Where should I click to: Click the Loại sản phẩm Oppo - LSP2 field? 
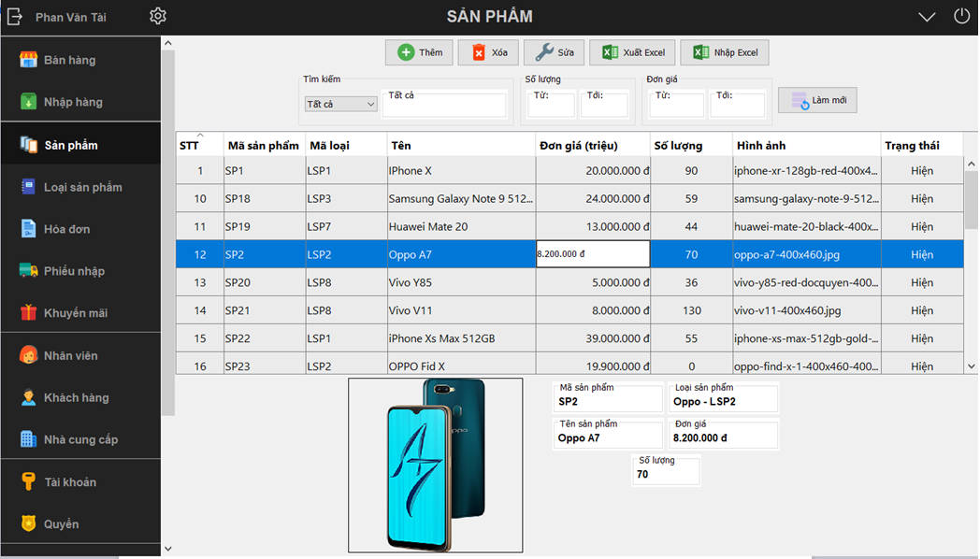(x=723, y=398)
